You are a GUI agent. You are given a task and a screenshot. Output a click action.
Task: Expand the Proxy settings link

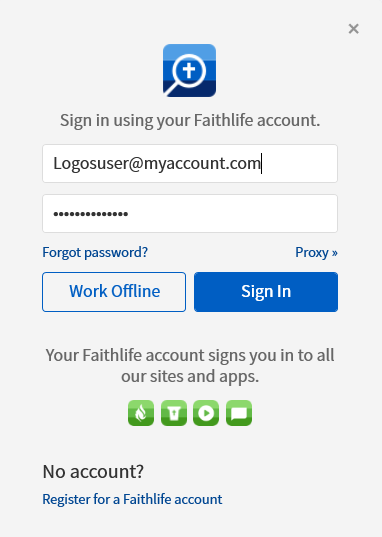pos(316,252)
